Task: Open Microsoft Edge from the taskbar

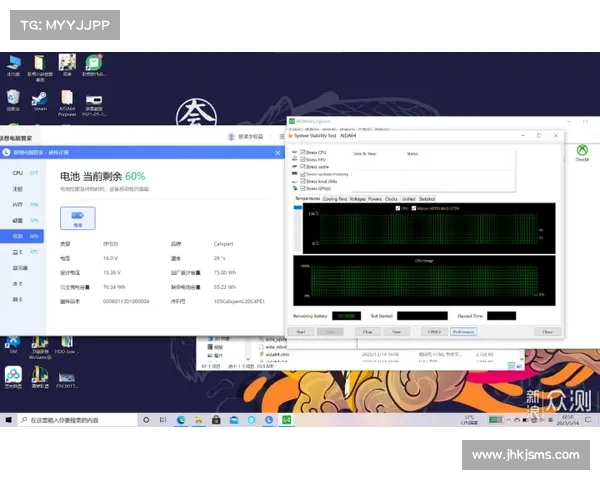Action: tap(181, 420)
